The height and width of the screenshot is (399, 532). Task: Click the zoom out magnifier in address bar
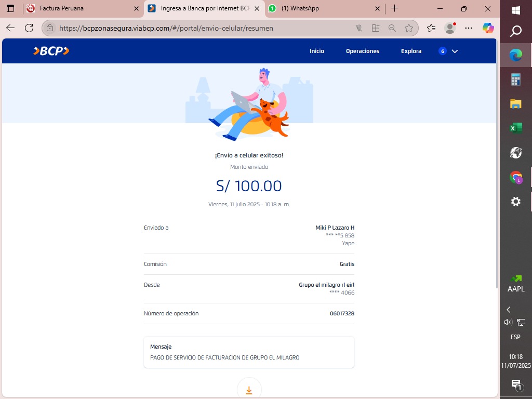[392, 28]
